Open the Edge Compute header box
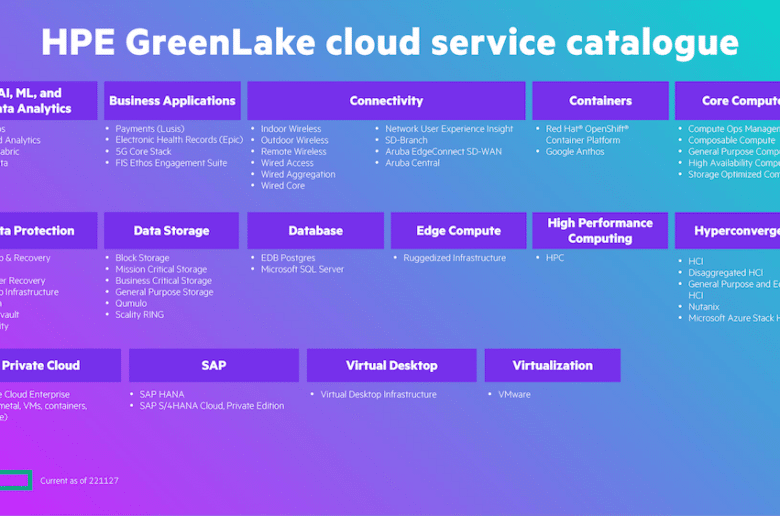780x516 pixels. (x=458, y=230)
